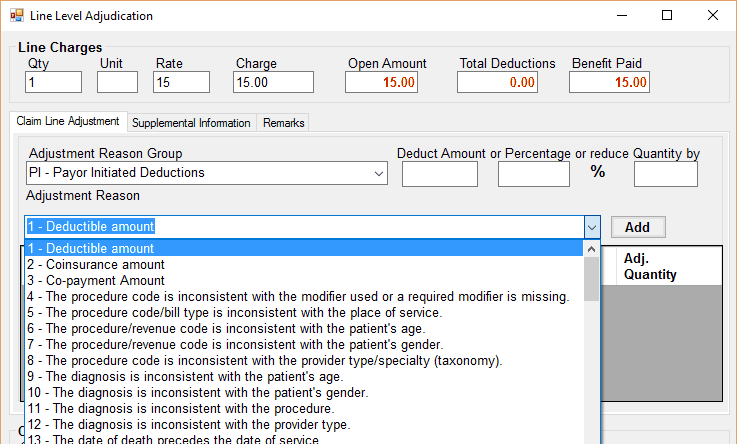The image size is (737, 444).
Task: Switch to the Remarks tab
Action: [x=283, y=123]
